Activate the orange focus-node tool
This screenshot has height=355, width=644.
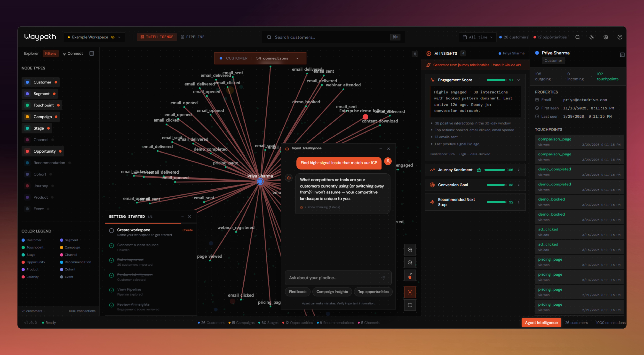pos(410,292)
